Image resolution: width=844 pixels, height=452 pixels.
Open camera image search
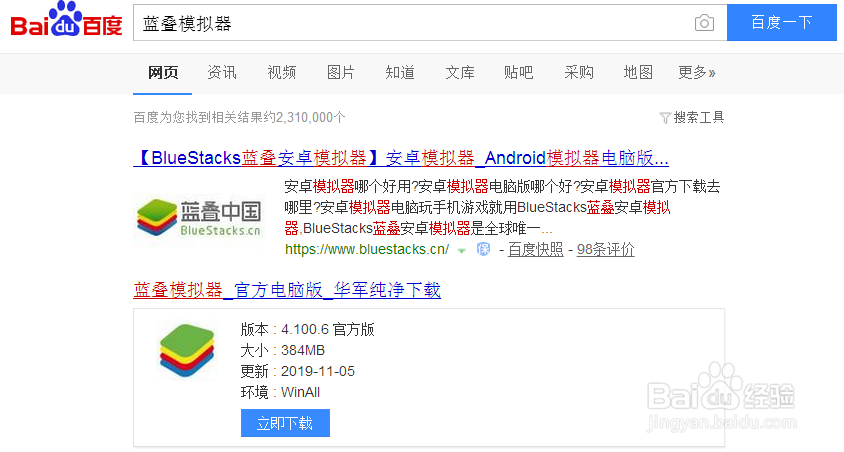(705, 23)
